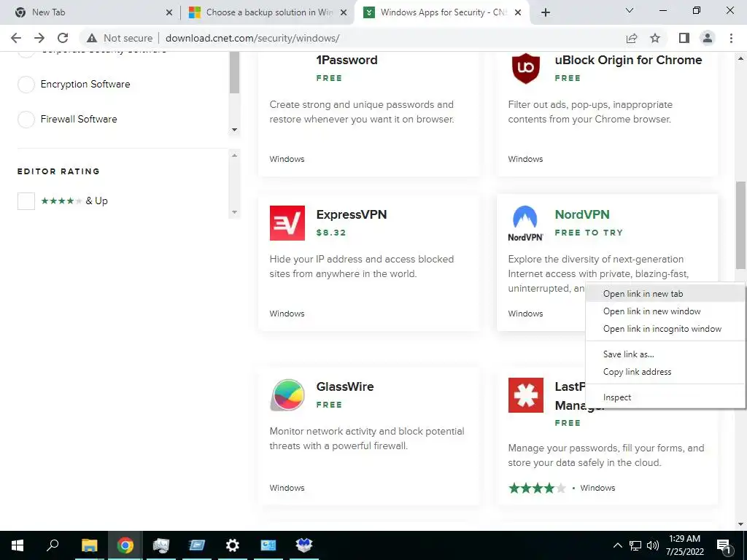Open a new tab with the plus button
Image resolution: width=747 pixels, height=560 pixels.
(546, 12)
